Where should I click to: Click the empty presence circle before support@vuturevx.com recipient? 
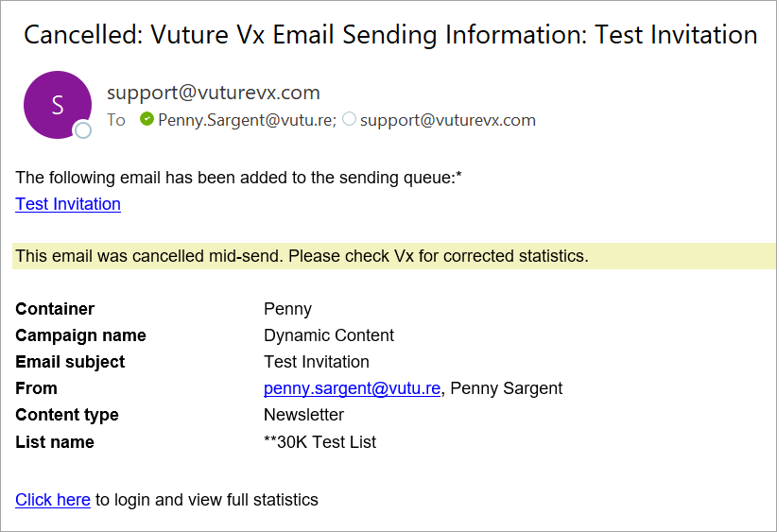coord(349,119)
